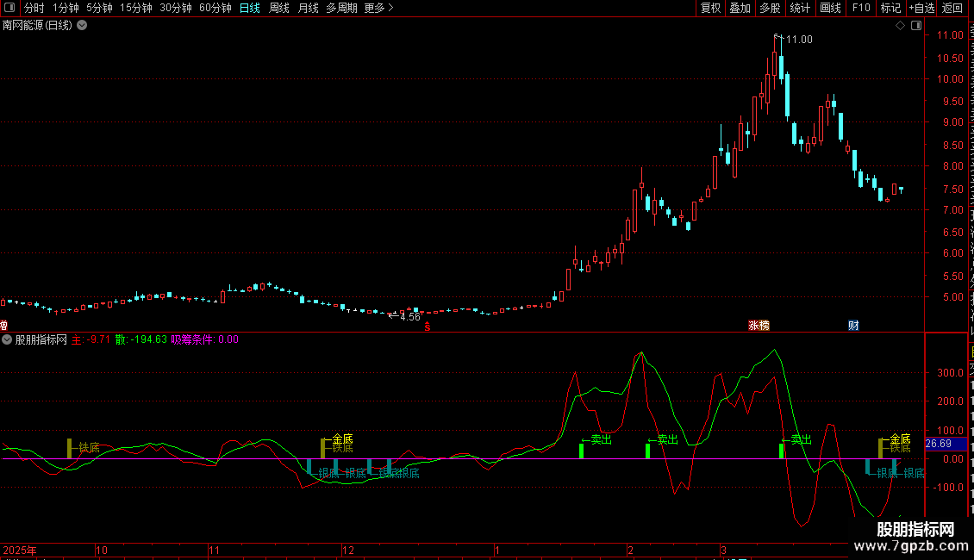
Task: Click the 涨榜 event marker
Action: pyautogui.click(x=759, y=326)
